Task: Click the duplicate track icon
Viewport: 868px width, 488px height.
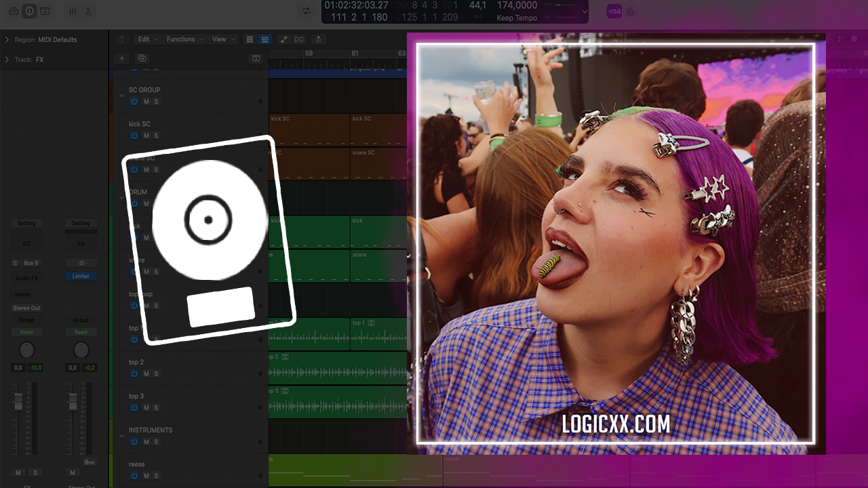Action: pos(142,59)
